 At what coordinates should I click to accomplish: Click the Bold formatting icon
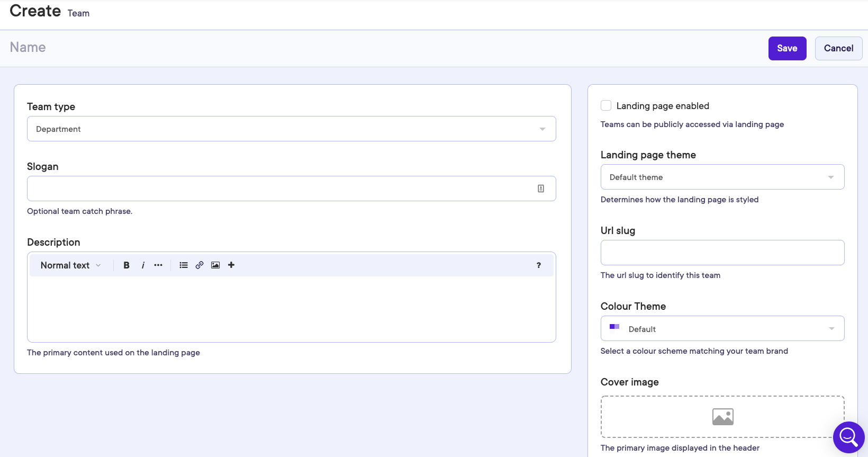click(x=126, y=265)
